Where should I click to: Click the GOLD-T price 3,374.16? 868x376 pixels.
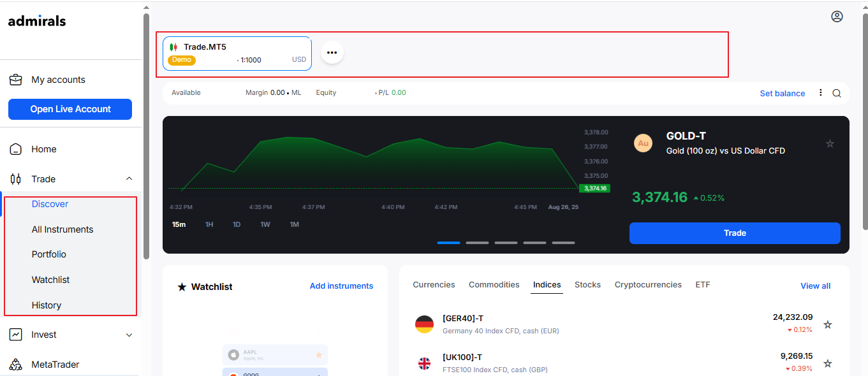(660, 197)
